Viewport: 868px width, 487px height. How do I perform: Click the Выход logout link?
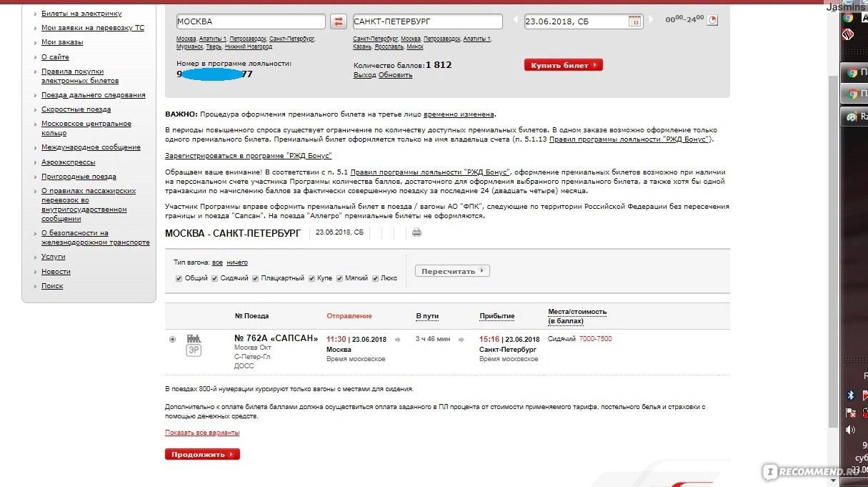[364, 75]
